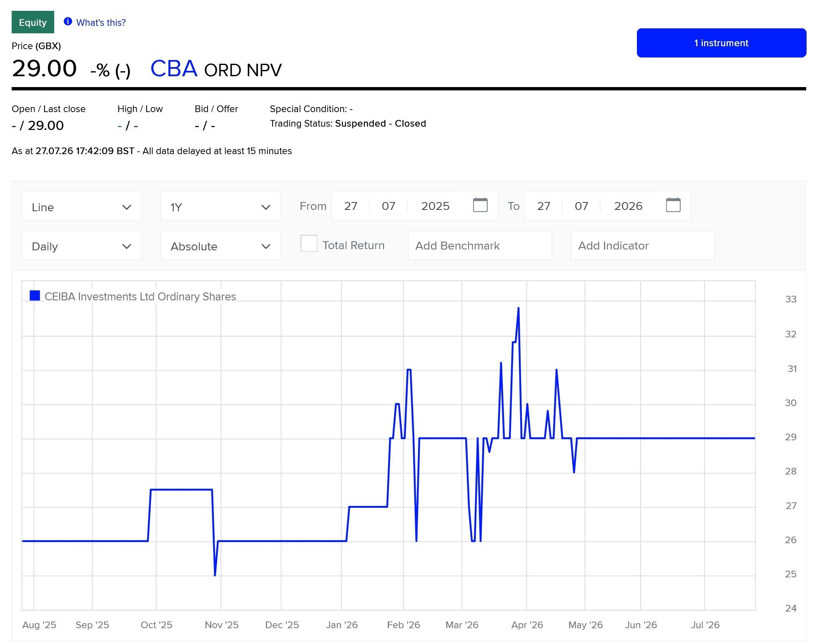Image resolution: width=817 pixels, height=644 pixels.
Task: Tick the Total Return checkbox
Action: pos(309,244)
